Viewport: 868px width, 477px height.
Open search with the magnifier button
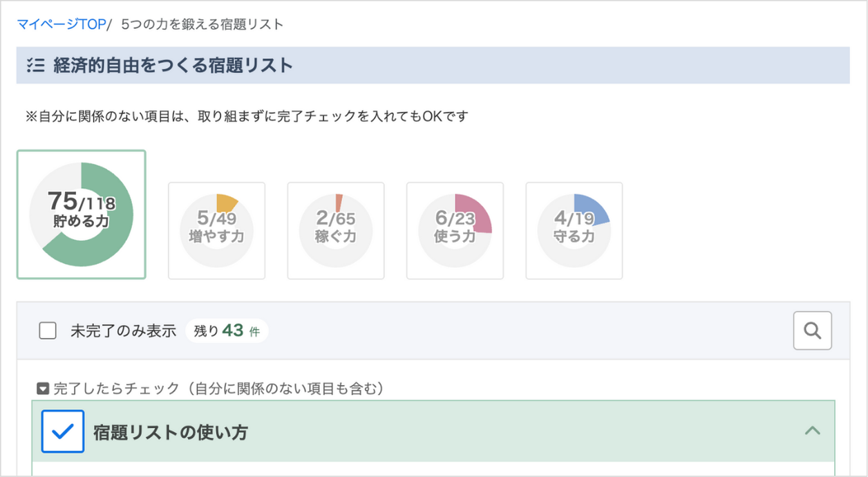click(x=812, y=331)
